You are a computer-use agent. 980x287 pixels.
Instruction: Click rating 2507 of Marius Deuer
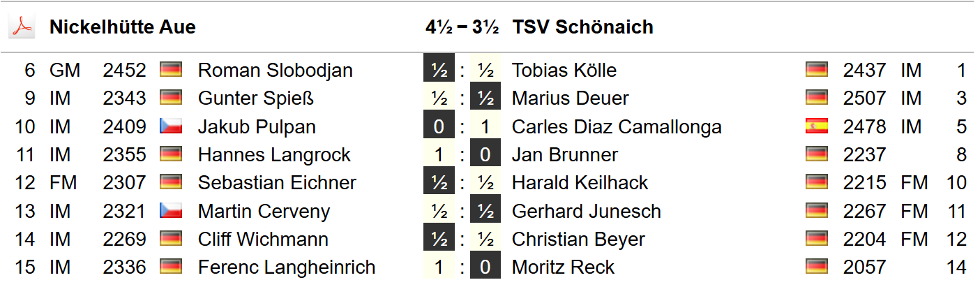pos(864,98)
